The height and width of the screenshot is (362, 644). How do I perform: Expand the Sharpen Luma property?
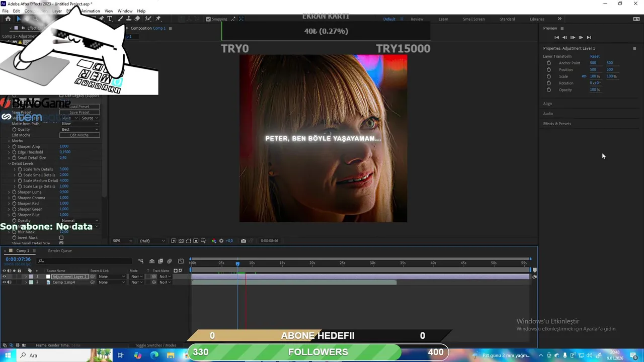coord(9,192)
